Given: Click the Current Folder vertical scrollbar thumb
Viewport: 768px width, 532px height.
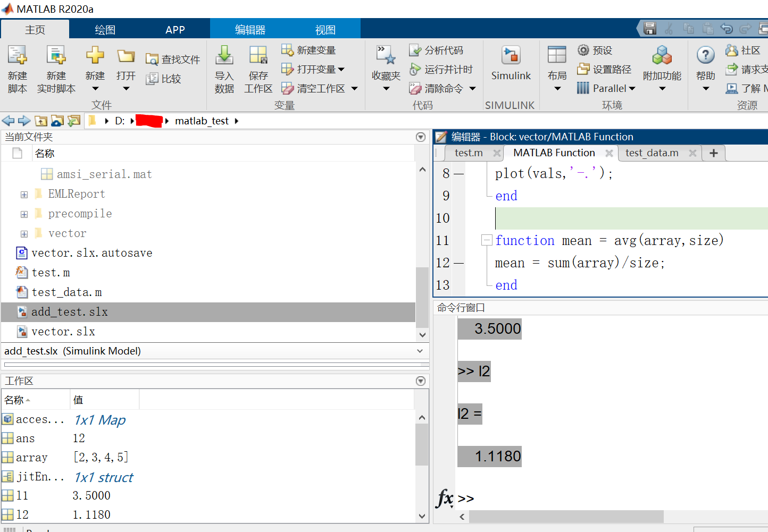Looking at the screenshot, I should (x=422, y=298).
